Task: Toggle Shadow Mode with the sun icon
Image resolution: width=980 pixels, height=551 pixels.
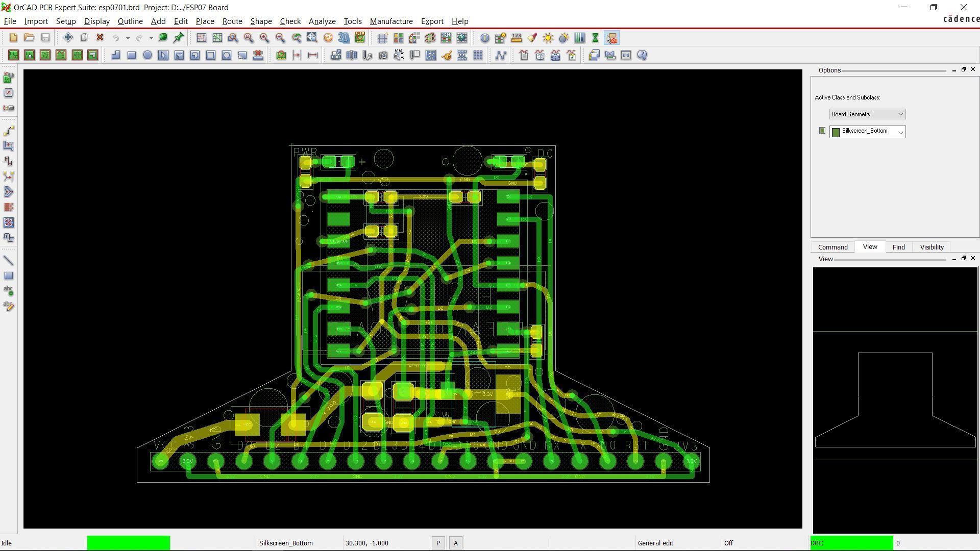Action: point(548,38)
